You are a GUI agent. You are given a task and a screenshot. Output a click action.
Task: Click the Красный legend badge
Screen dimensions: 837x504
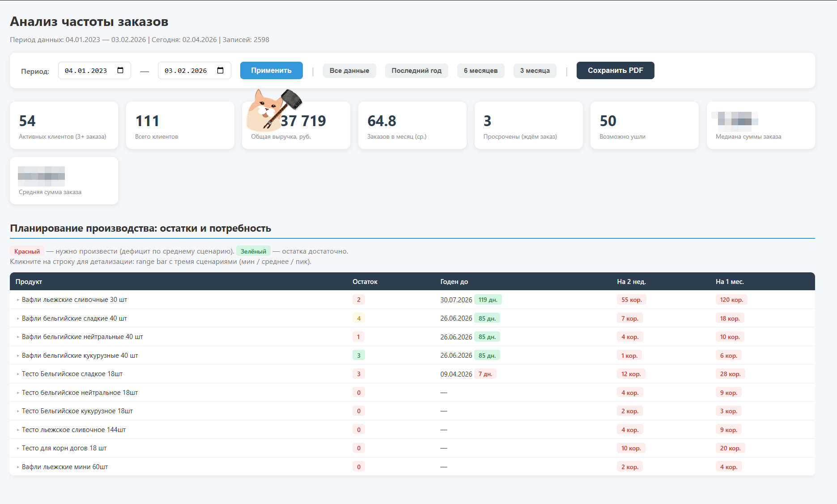point(27,251)
